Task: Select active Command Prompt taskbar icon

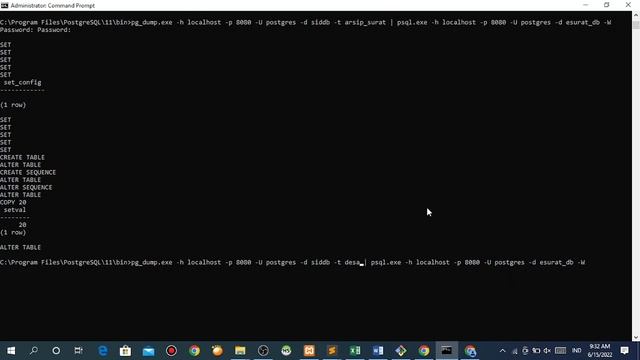Action: point(447,351)
